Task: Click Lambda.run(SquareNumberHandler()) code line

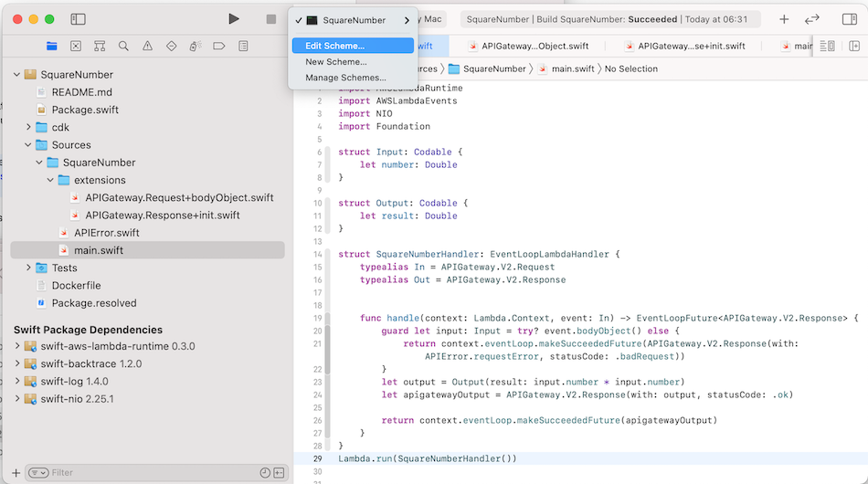Action: (x=428, y=458)
